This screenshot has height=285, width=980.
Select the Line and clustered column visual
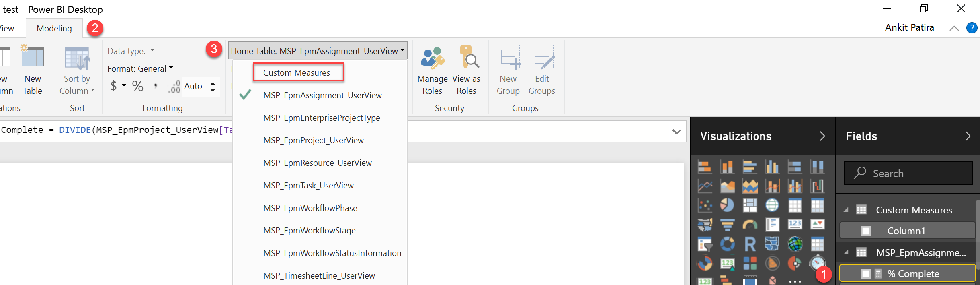(795, 186)
